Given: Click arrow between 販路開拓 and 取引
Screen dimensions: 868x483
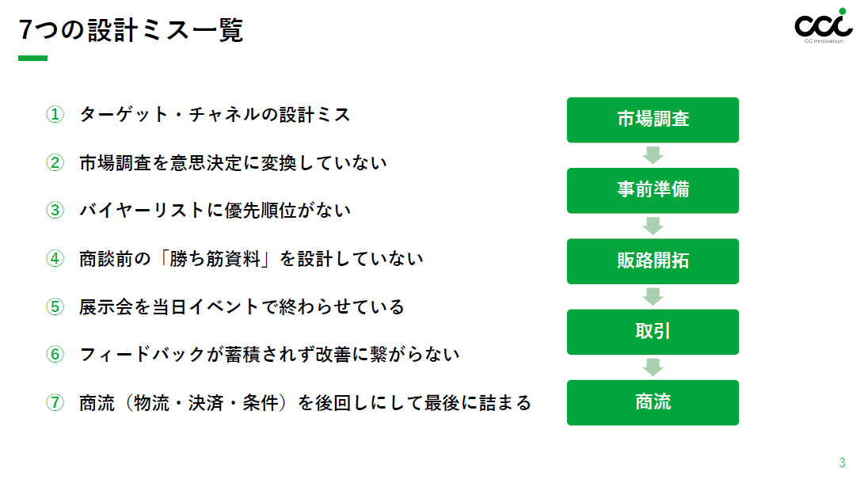Looking at the screenshot, I should coord(653,296).
